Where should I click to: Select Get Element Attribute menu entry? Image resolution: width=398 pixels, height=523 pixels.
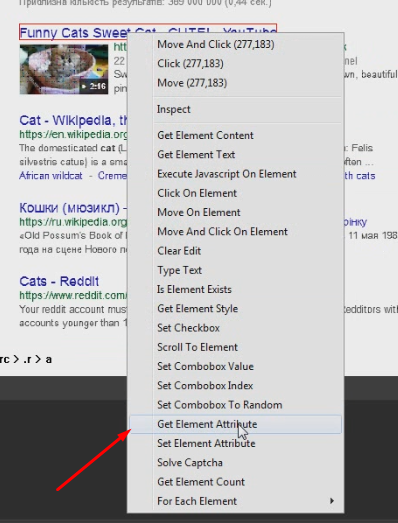(x=236, y=424)
